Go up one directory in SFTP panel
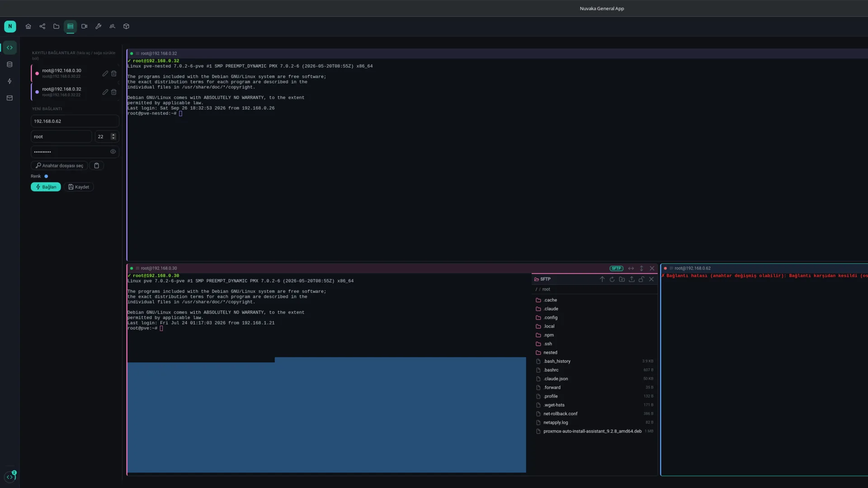Screen dimensions: 868x488 pyautogui.click(x=602, y=279)
